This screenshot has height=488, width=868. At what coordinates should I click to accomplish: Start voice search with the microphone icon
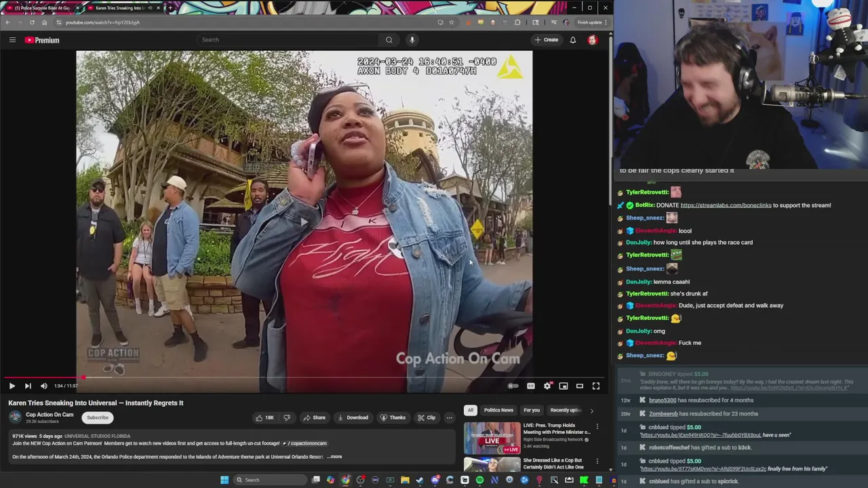coord(412,40)
